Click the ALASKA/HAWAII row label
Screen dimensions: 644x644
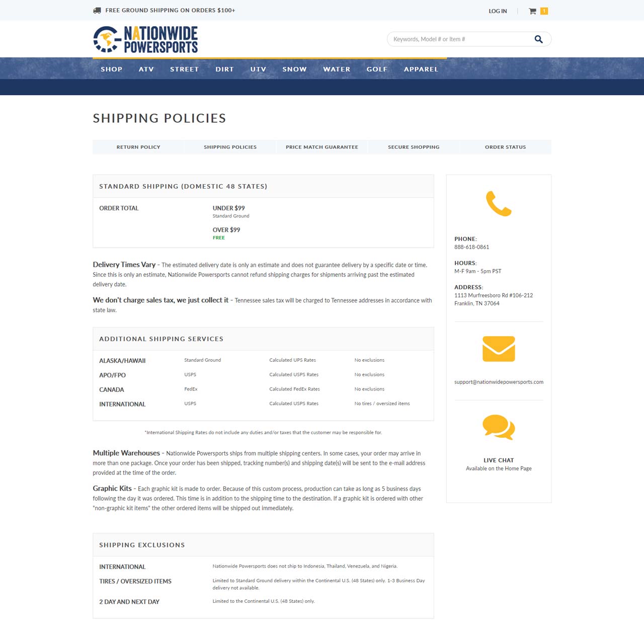click(122, 361)
